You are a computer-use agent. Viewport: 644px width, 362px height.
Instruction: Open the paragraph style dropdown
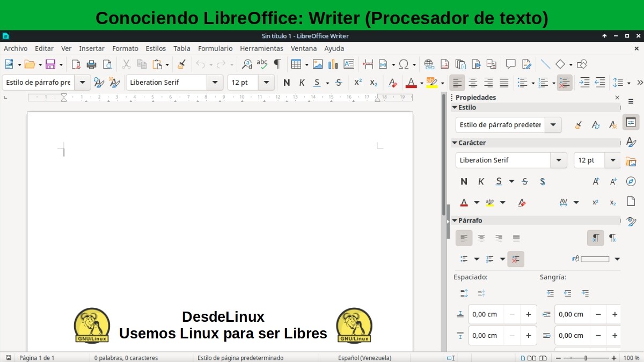click(x=82, y=83)
